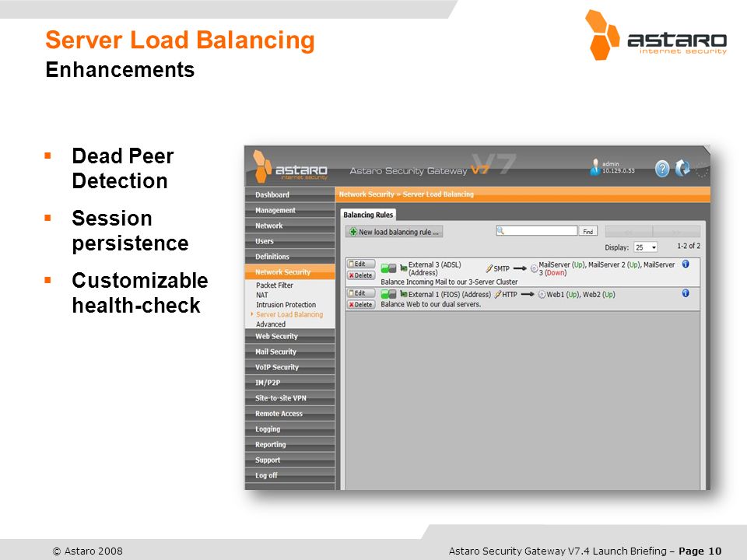Expand the Remote Access menu

pyautogui.click(x=289, y=413)
